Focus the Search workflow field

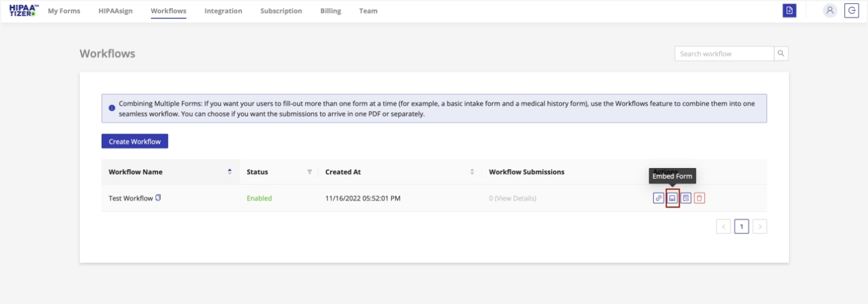(x=724, y=54)
